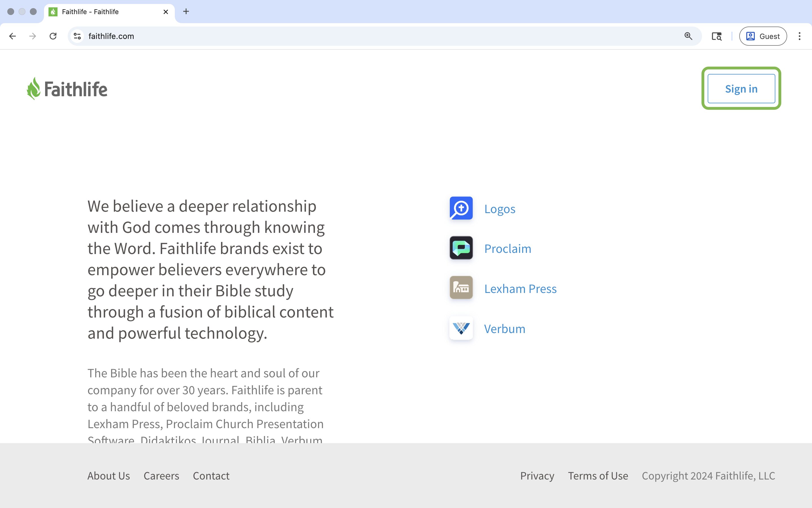Go forward in browser history
This screenshot has height=508, width=812.
click(x=32, y=36)
